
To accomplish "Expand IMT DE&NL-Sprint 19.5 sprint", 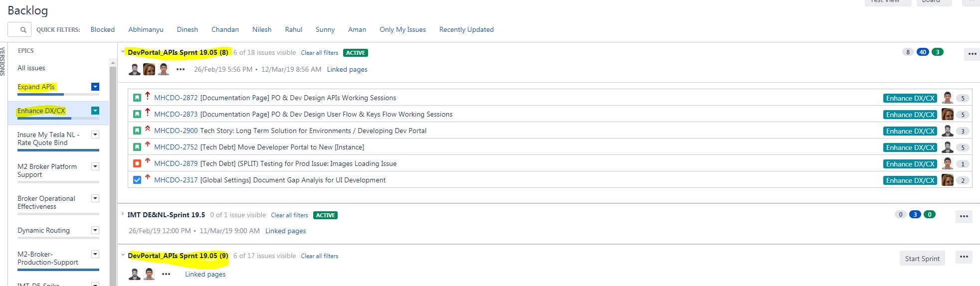I will (x=123, y=214).
